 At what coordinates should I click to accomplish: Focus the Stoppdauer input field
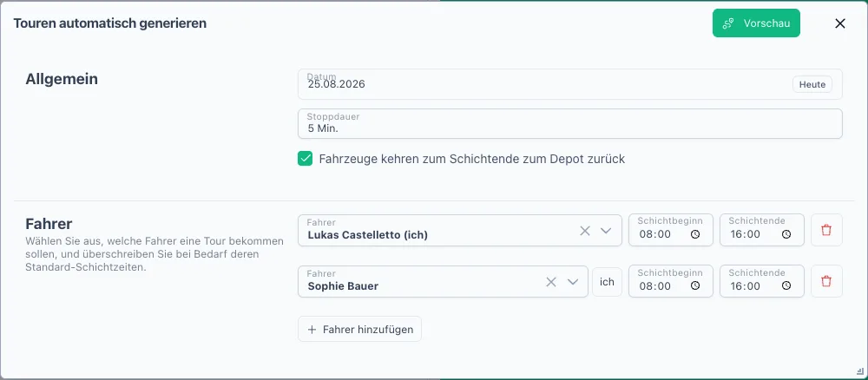click(x=570, y=123)
